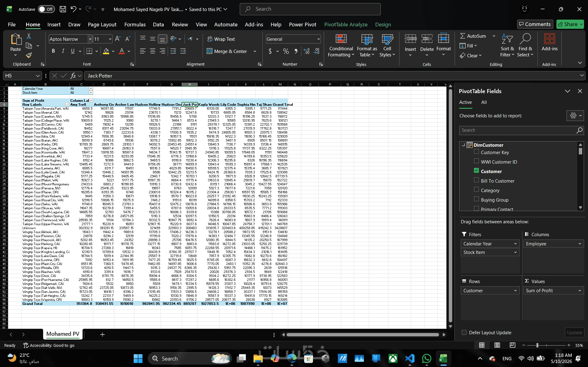Open the Formulas ribbon tab

[135, 25]
